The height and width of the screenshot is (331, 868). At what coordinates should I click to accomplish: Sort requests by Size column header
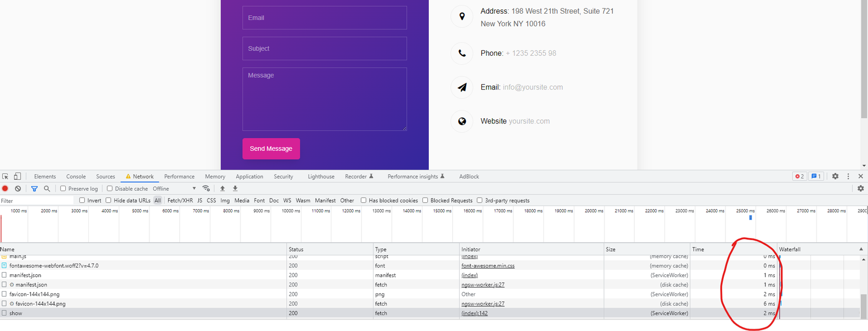click(647, 249)
